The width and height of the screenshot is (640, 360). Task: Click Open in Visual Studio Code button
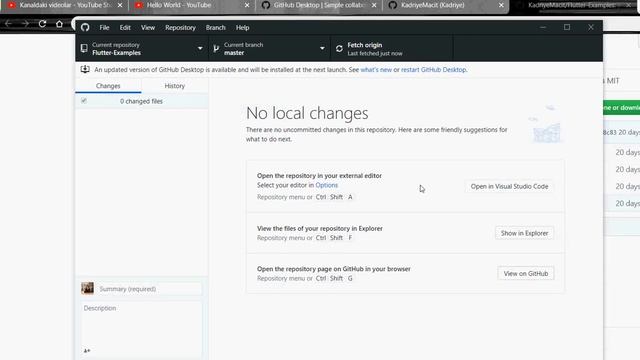coord(509,187)
